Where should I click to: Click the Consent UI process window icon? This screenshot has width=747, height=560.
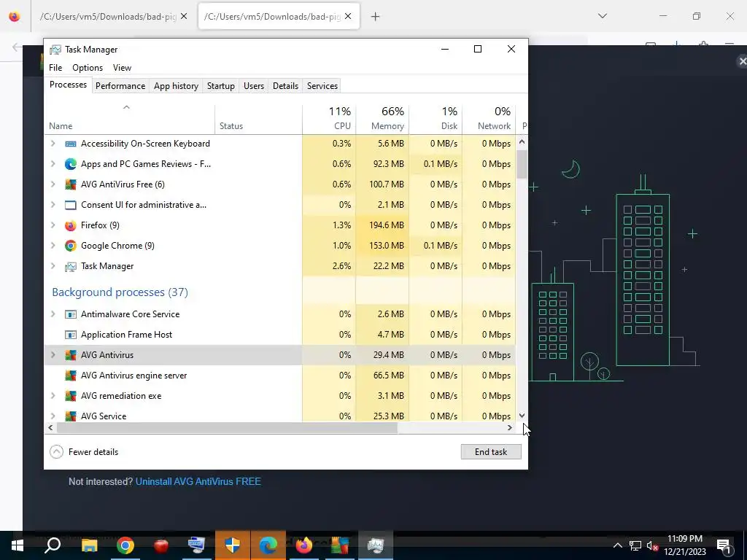pyautogui.click(x=71, y=205)
